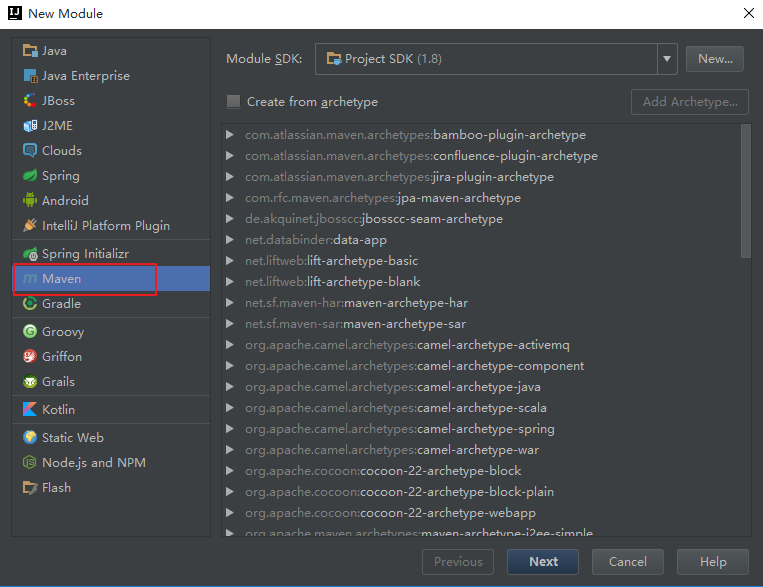
Task: Click the New... SDK button
Action: (x=715, y=59)
